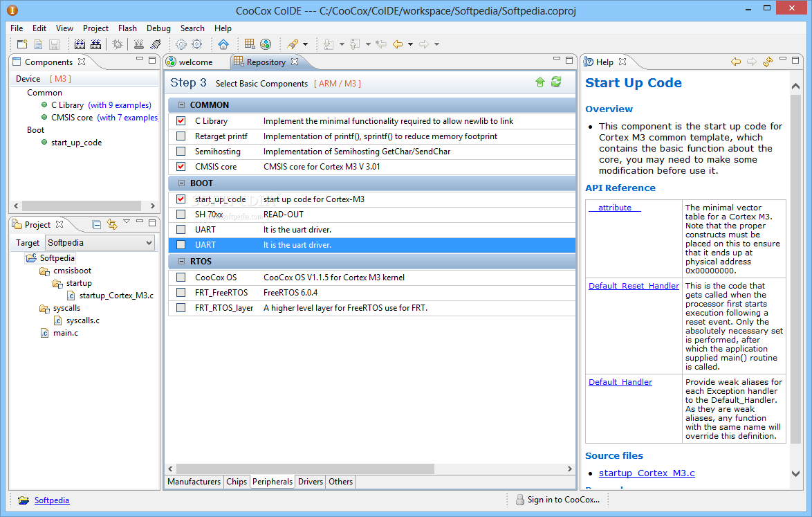Click the Previous Annotation toolbar icon
The image size is (812, 517).
point(355,44)
